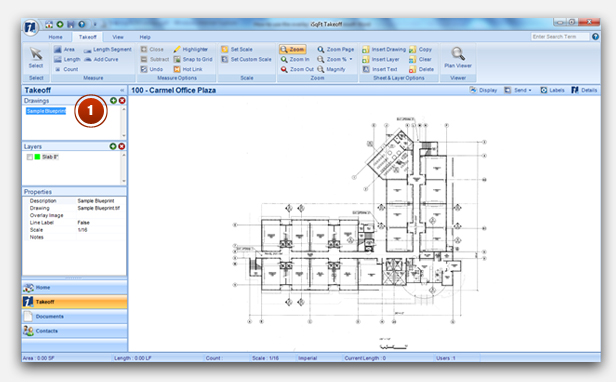The image size is (616, 382).
Task: Click the Zoom Out tool
Action: pyautogui.click(x=297, y=69)
